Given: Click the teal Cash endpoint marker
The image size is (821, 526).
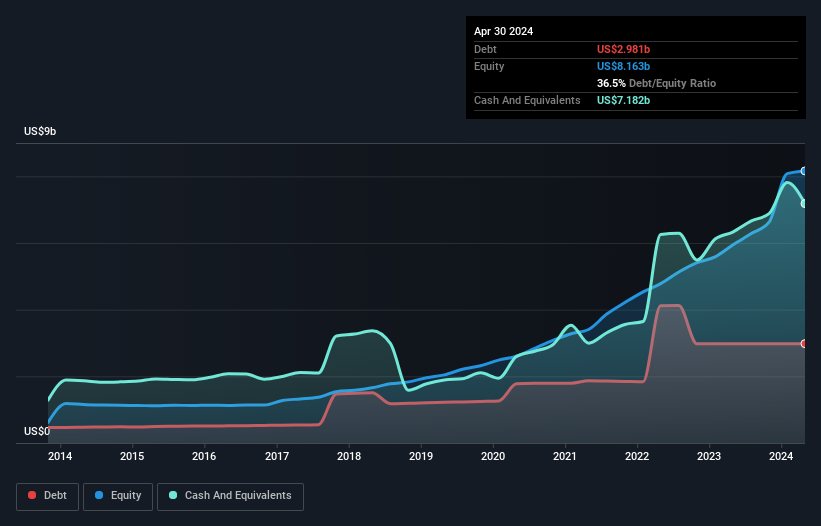Looking at the screenshot, I should point(804,204).
